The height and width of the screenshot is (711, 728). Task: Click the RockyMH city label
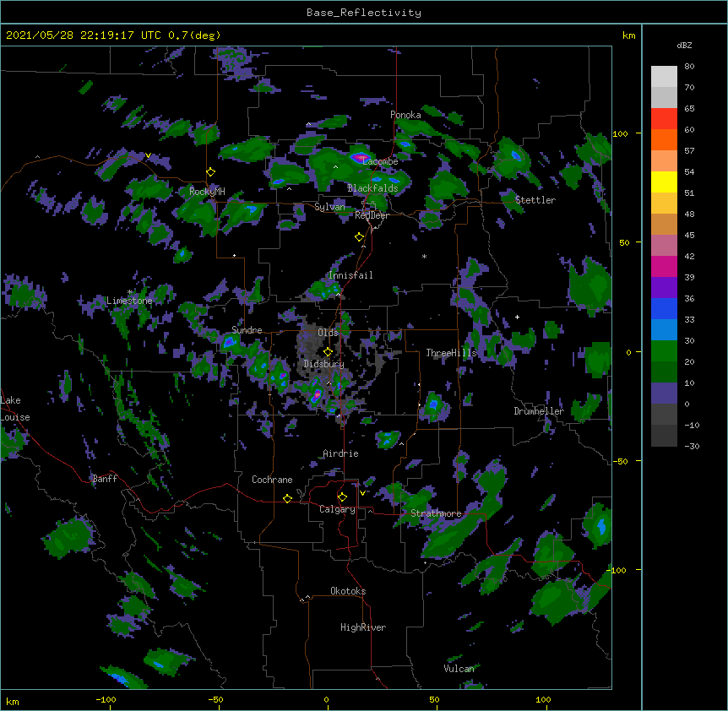click(207, 191)
